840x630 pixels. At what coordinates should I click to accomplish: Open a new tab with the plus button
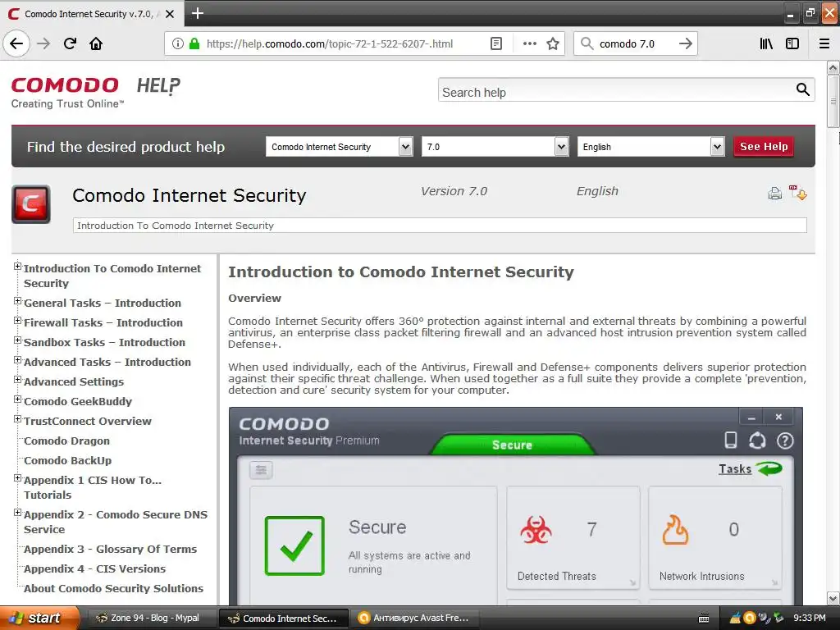click(198, 13)
